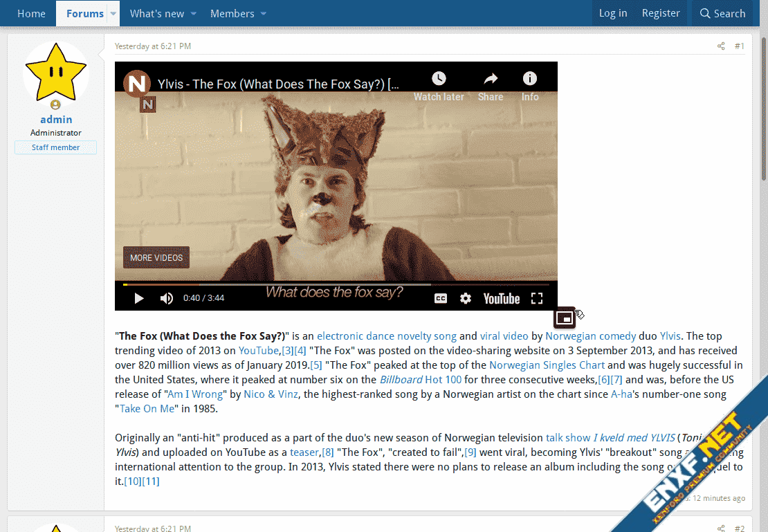Expand the What's new dropdown arrow
Screen dimensions: 768x532
(x=194, y=14)
